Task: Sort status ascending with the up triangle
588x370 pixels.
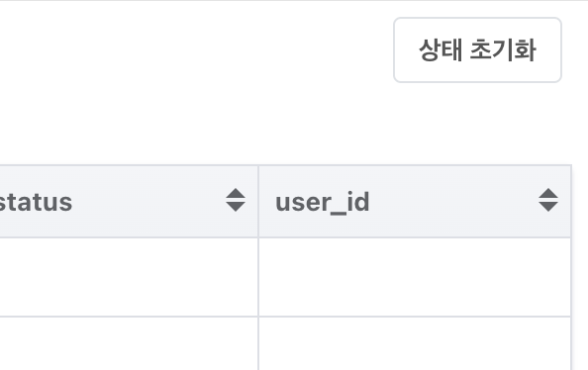Action: 236,193
